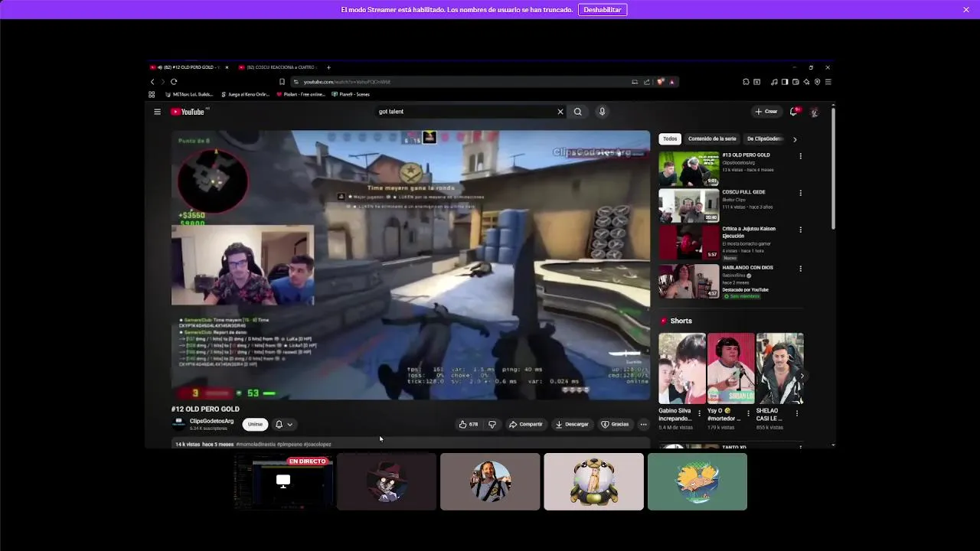Open the 'SHELAO CASI LE' short
980x551 pixels.
pos(779,368)
